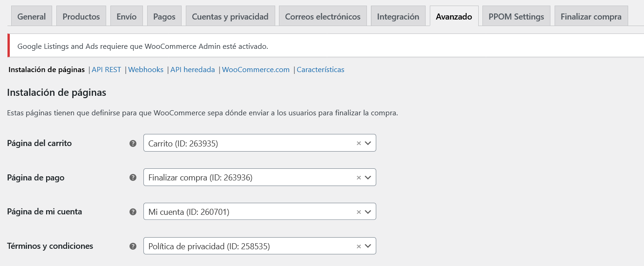Click the help icon beside Página de pago
The height and width of the screenshot is (266, 644).
click(x=133, y=178)
